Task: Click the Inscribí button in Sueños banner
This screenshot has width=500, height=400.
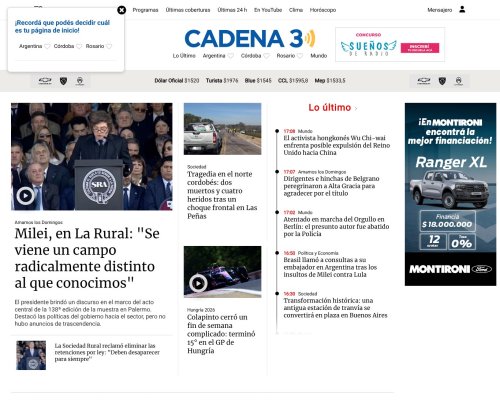Action: pyautogui.click(x=420, y=48)
